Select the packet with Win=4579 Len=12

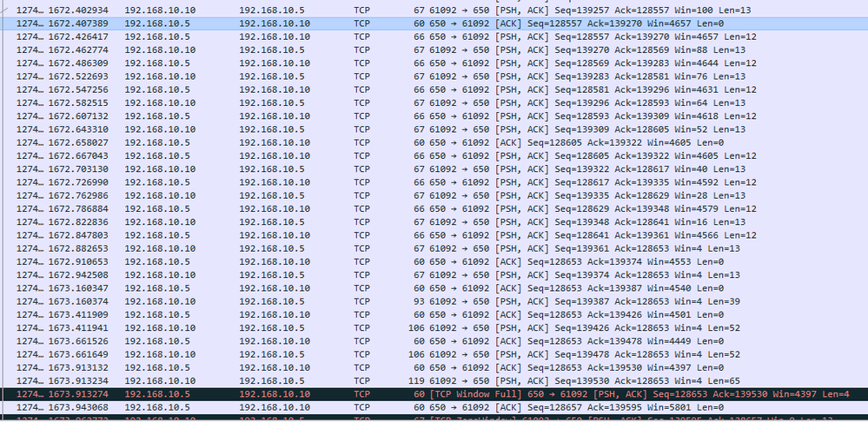(x=434, y=209)
